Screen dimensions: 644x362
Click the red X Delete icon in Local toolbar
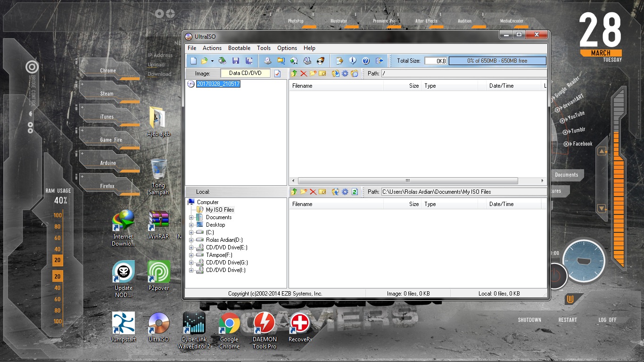pyautogui.click(x=313, y=192)
